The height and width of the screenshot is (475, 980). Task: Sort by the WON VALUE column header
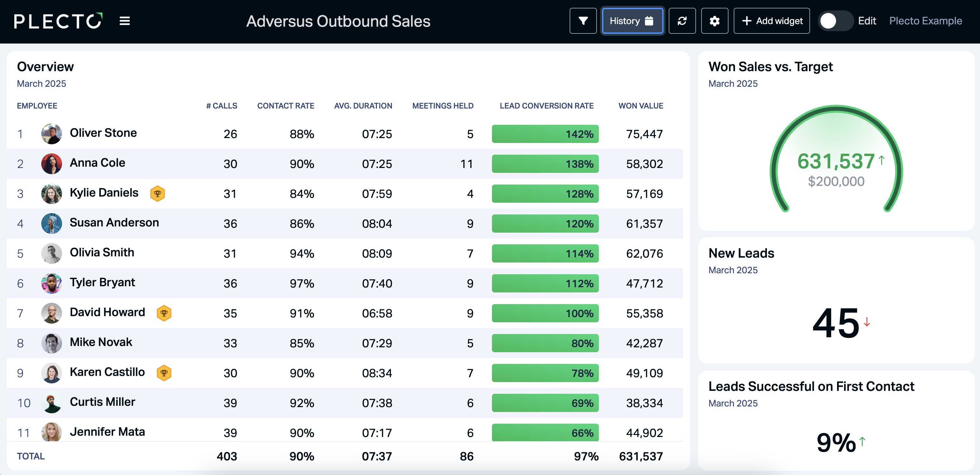point(641,106)
